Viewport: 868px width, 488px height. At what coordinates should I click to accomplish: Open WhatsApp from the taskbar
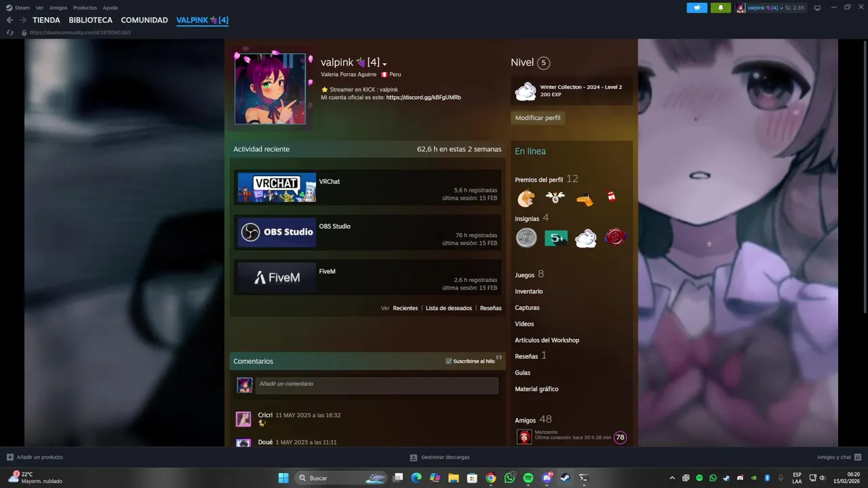tap(509, 478)
